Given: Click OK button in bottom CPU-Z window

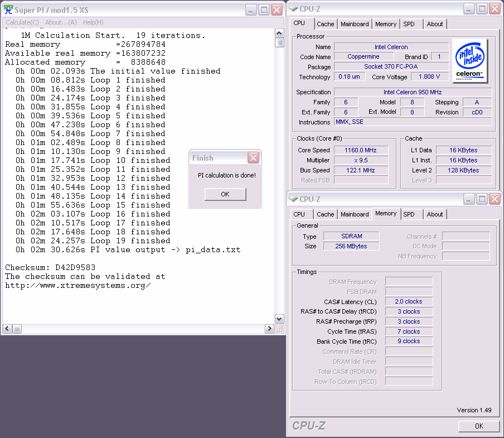Looking at the screenshot, I should 478,426.
